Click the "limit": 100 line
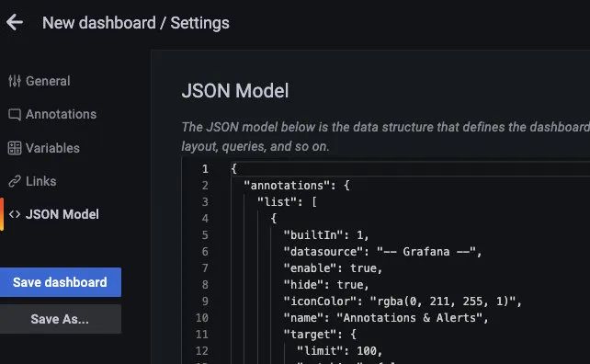Screen dimensions: 590x364 tap(339, 351)
